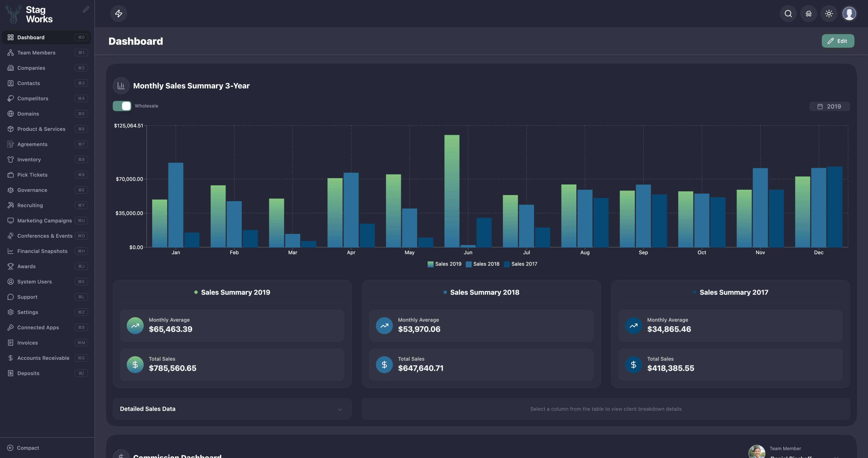Open Pick Tickets section

click(x=47, y=175)
